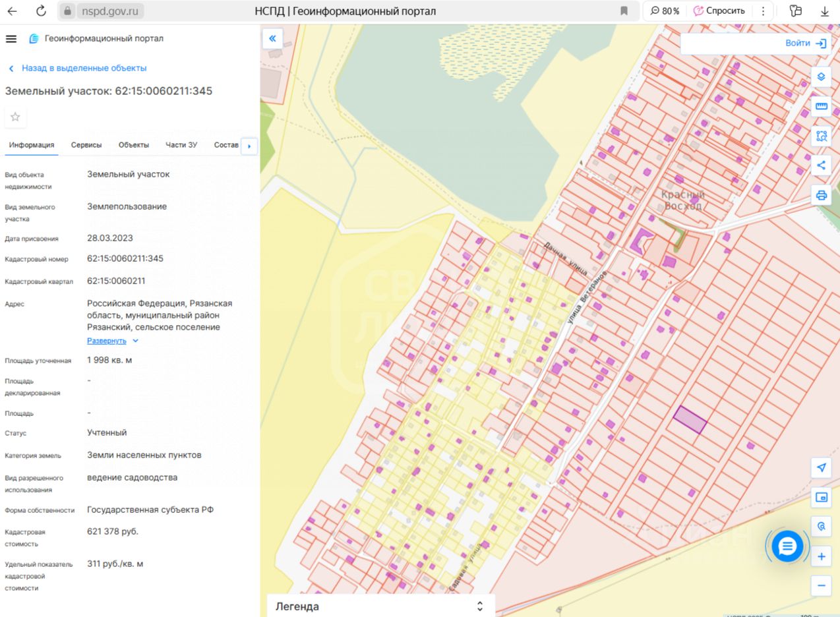Click the lock icon in the address bar

(x=67, y=11)
